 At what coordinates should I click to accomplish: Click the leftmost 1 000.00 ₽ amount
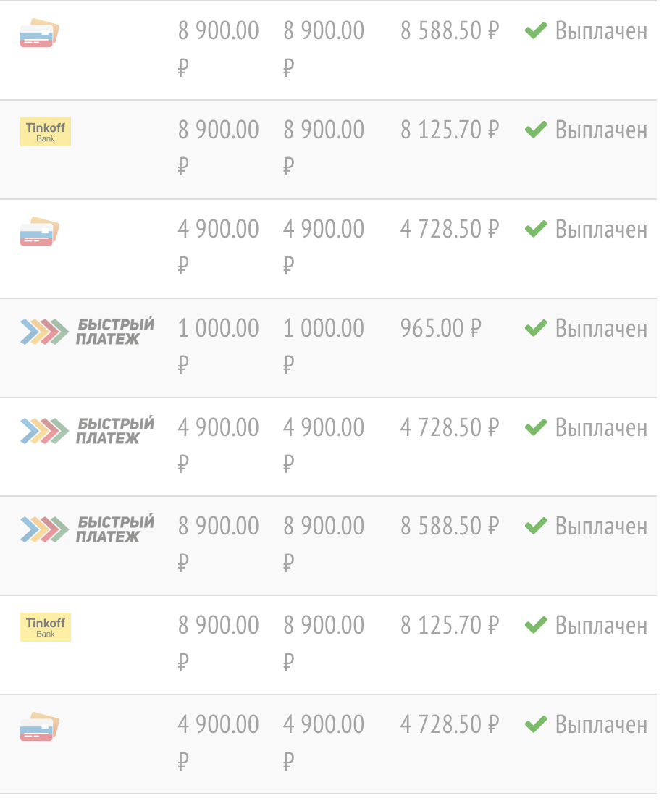tap(218, 329)
